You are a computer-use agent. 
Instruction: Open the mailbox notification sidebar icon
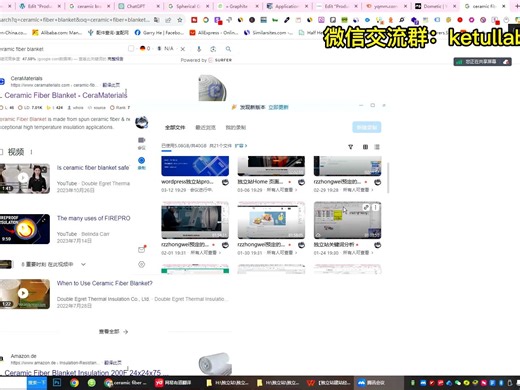click(142, 249)
